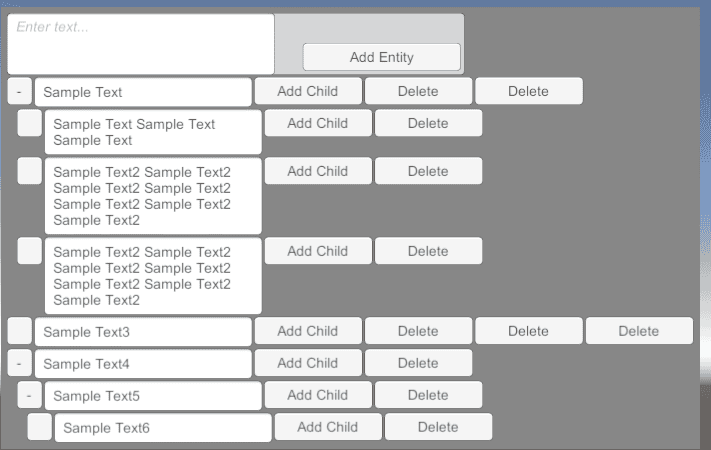The width and height of the screenshot is (711, 450).
Task: Add Child to the top Sample Text row
Action: pyautogui.click(x=308, y=91)
